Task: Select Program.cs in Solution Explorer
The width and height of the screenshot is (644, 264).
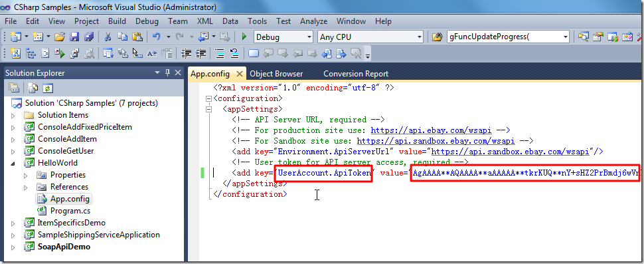Action: pyautogui.click(x=70, y=211)
